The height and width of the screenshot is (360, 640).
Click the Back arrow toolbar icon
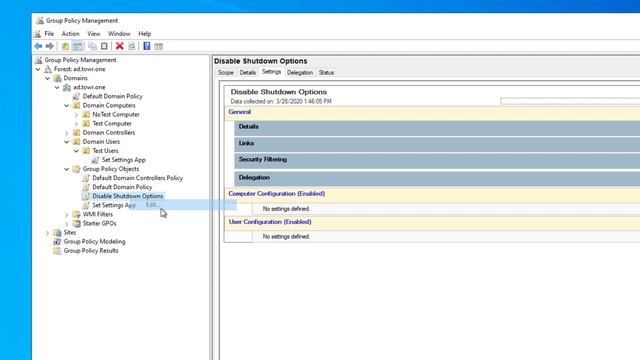[38, 46]
